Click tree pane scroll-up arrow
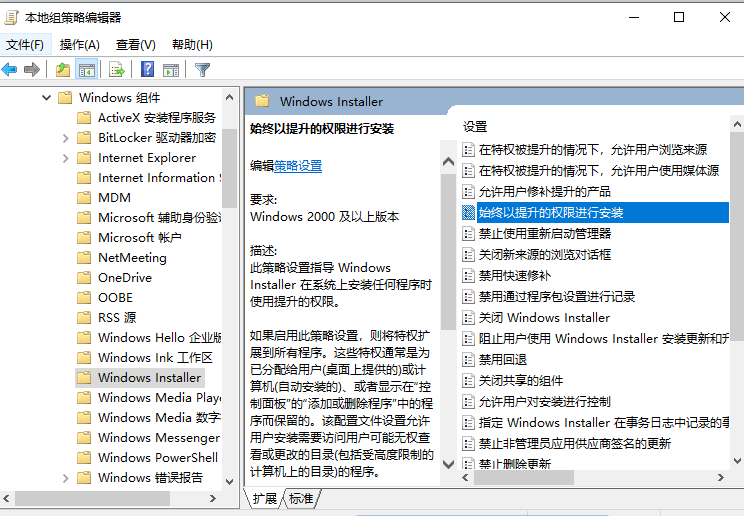The width and height of the screenshot is (744, 516). (x=230, y=97)
